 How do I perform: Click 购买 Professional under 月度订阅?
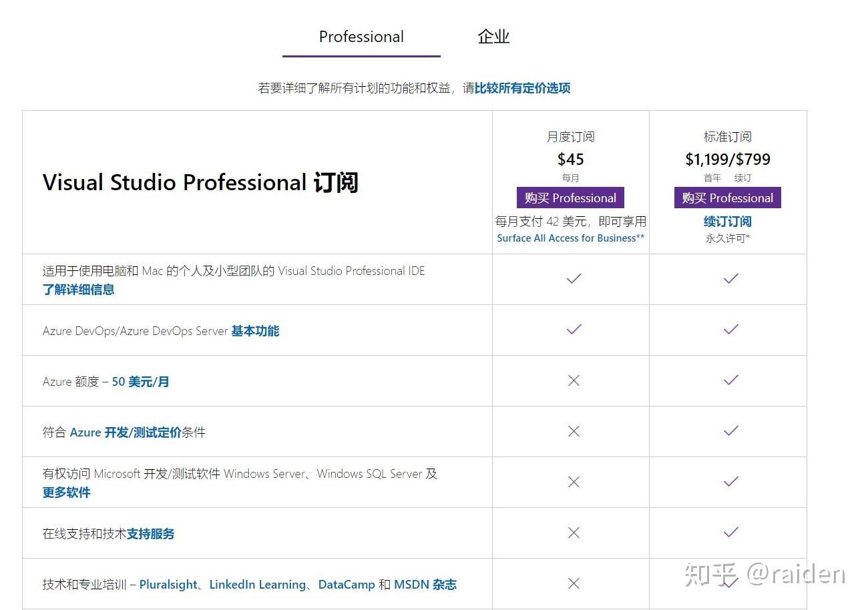[570, 198]
